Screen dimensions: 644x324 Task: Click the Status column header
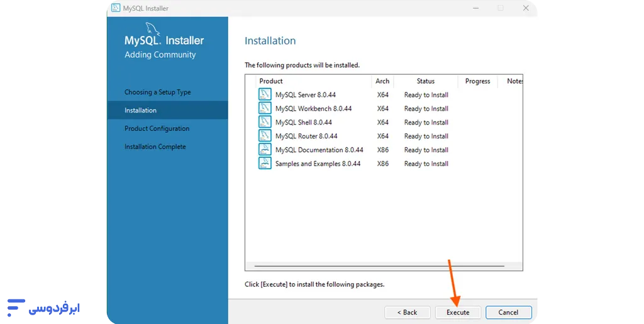click(x=426, y=81)
